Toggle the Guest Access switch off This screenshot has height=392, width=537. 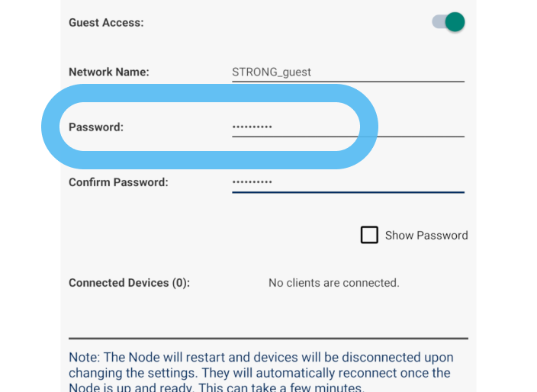tap(449, 22)
